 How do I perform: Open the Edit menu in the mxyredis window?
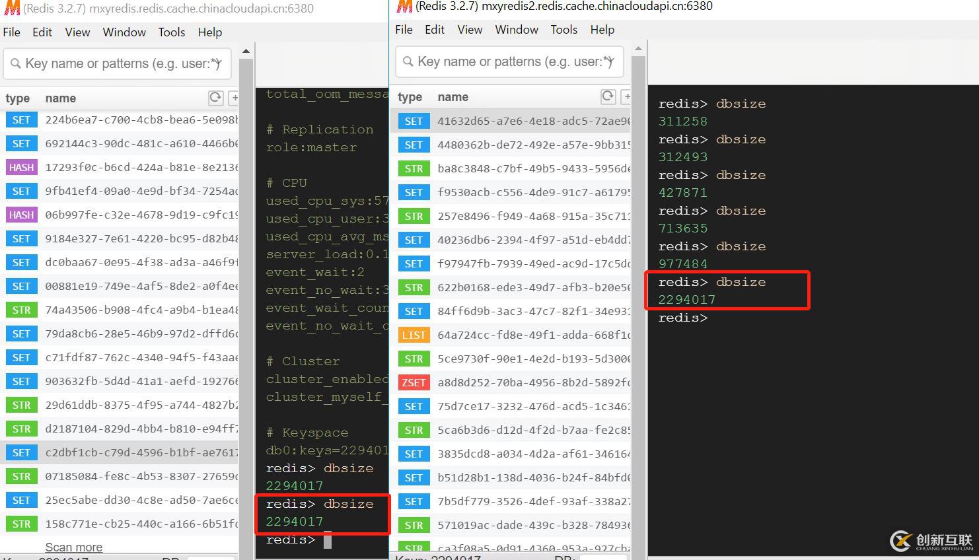[x=42, y=32]
